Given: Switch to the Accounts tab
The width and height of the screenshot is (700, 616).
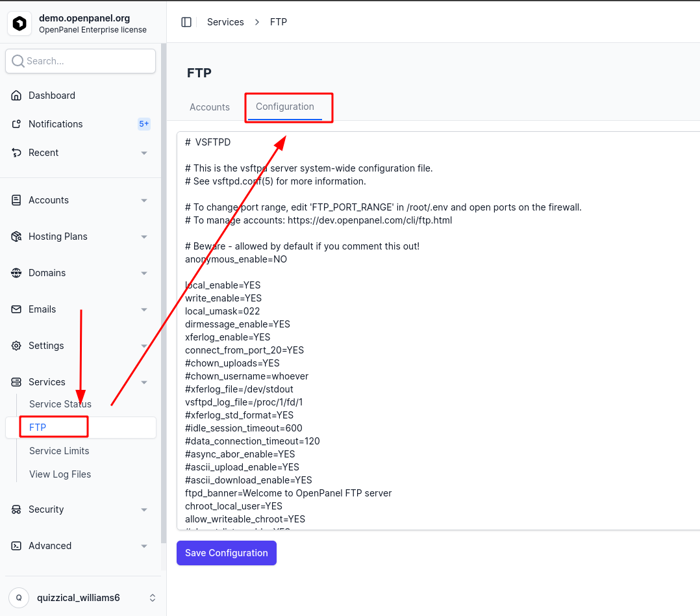Looking at the screenshot, I should click(x=209, y=107).
